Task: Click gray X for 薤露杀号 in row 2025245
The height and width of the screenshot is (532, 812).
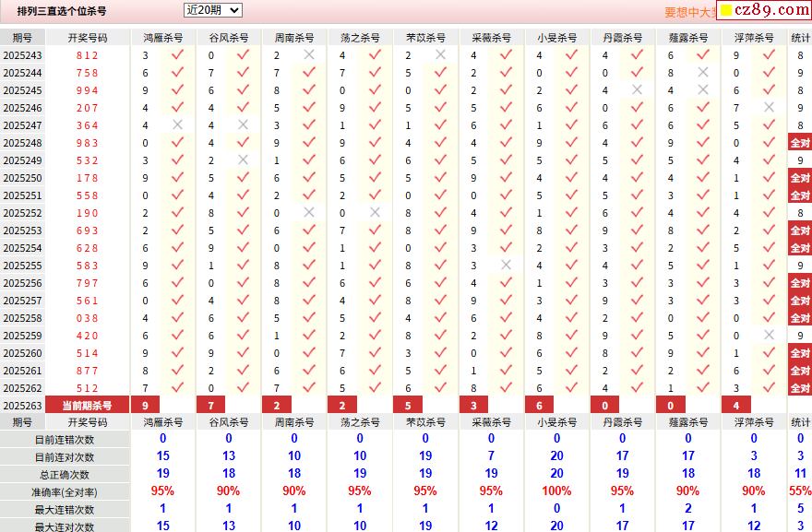Action: tap(703, 89)
